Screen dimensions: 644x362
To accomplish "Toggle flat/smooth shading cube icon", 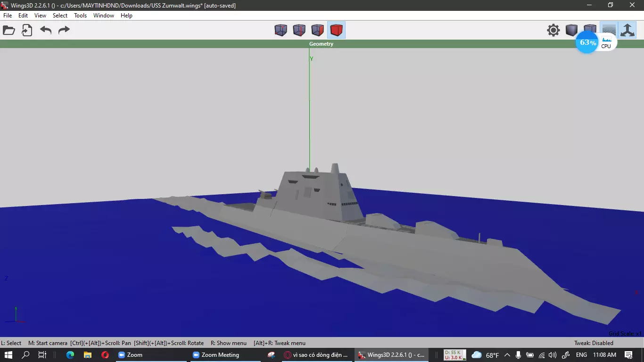I will [x=572, y=31].
